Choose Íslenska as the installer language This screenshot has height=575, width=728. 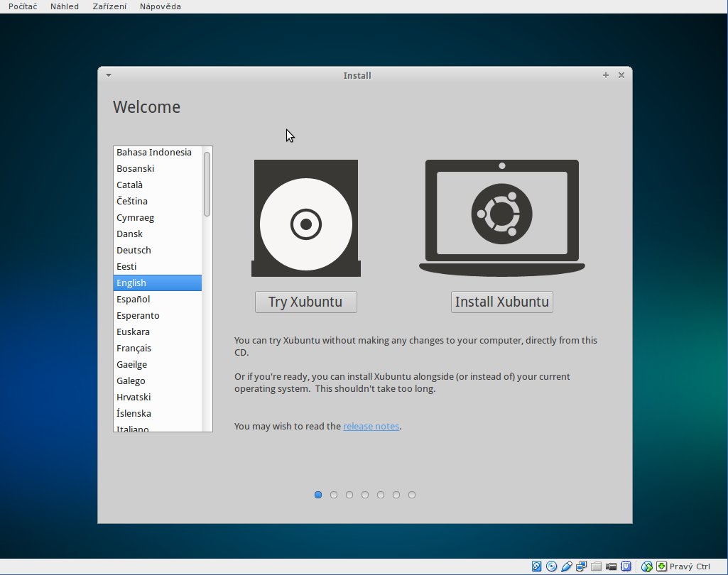coord(158,413)
